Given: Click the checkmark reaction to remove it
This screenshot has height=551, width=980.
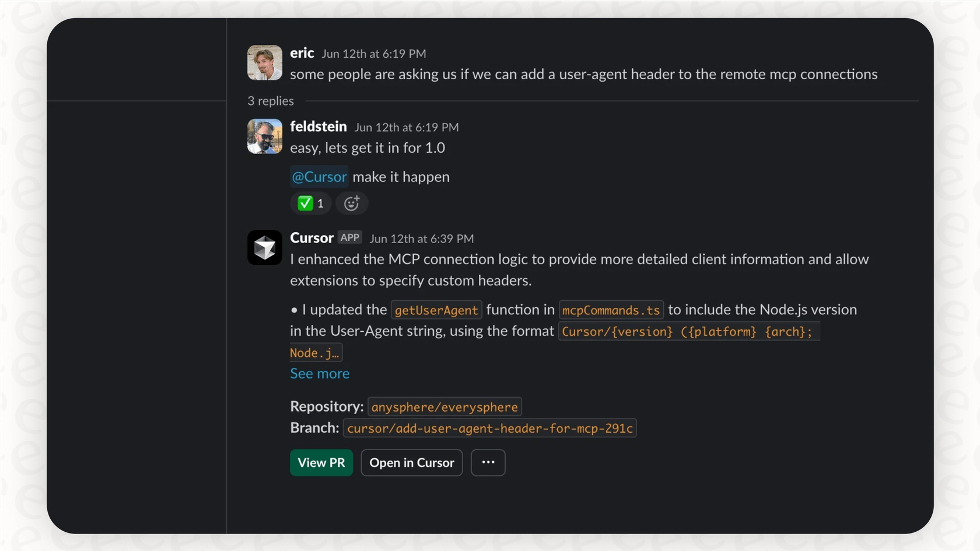Looking at the screenshot, I should (310, 203).
